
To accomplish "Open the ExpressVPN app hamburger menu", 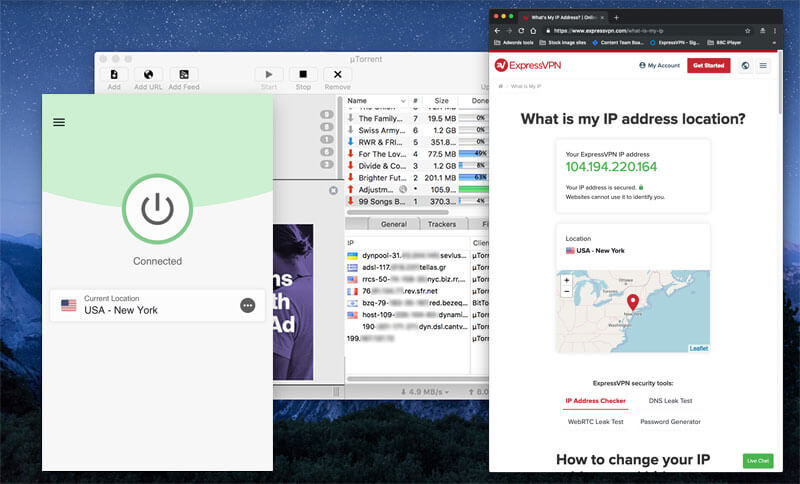I will pos(59,122).
